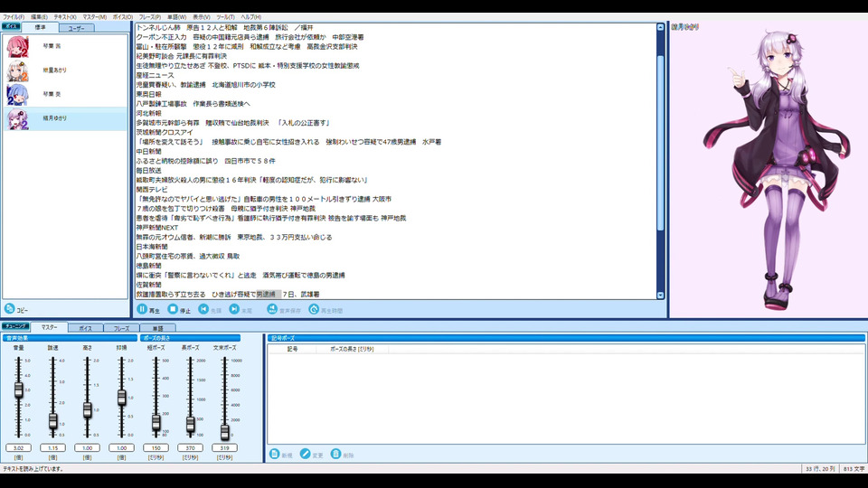Select the 琴葉 茜 voice preset
This screenshot has width=868, height=488.
(65, 46)
